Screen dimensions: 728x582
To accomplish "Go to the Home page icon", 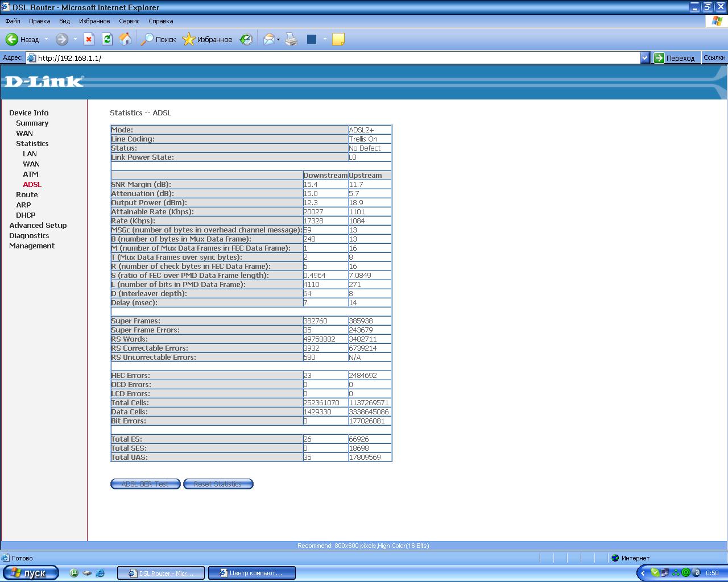I will coord(125,39).
